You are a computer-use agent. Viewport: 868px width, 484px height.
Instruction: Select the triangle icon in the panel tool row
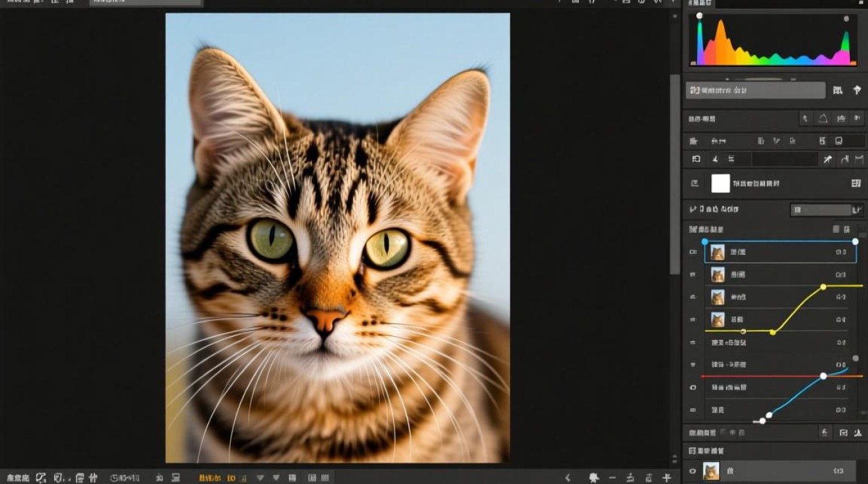[823, 119]
